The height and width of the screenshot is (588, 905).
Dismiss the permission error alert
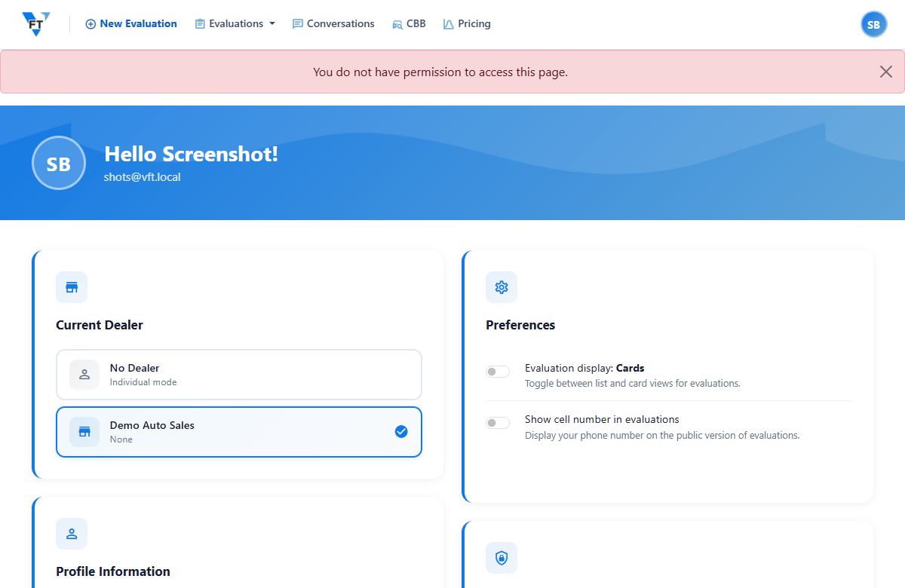tap(886, 72)
